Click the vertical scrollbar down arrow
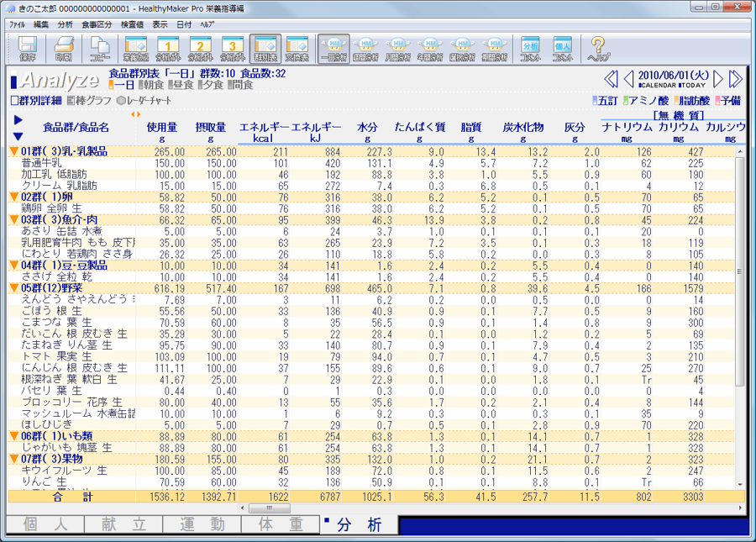Image resolution: width=756 pixels, height=542 pixels. pyautogui.click(x=739, y=485)
